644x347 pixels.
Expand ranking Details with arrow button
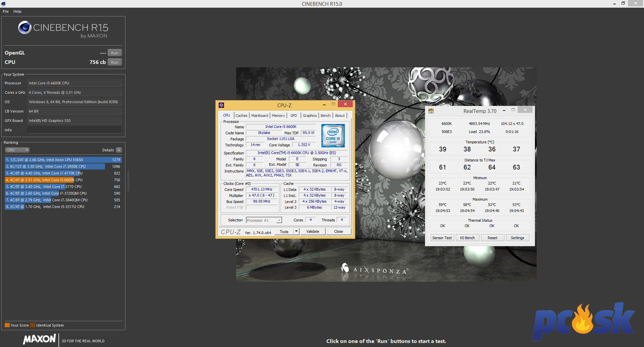119,150
